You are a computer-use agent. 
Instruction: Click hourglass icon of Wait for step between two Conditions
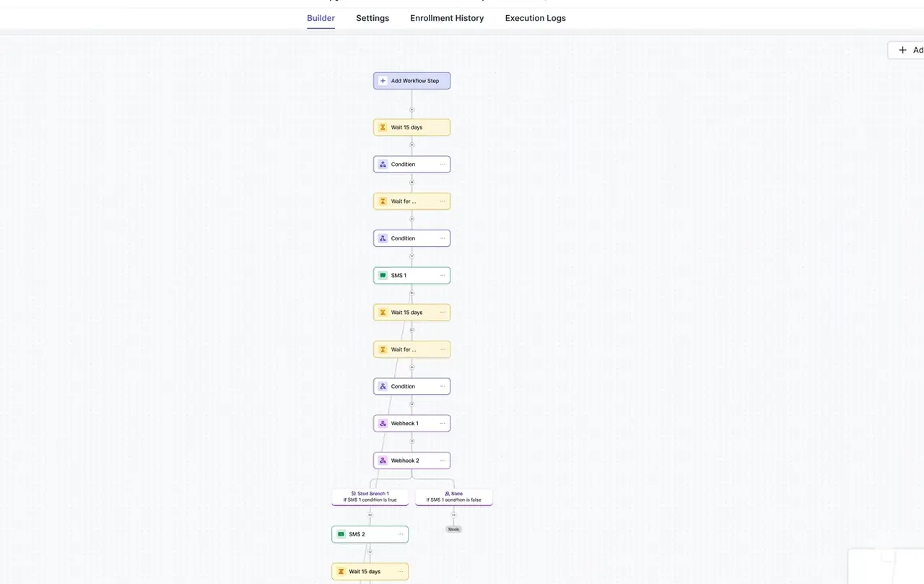point(383,201)
